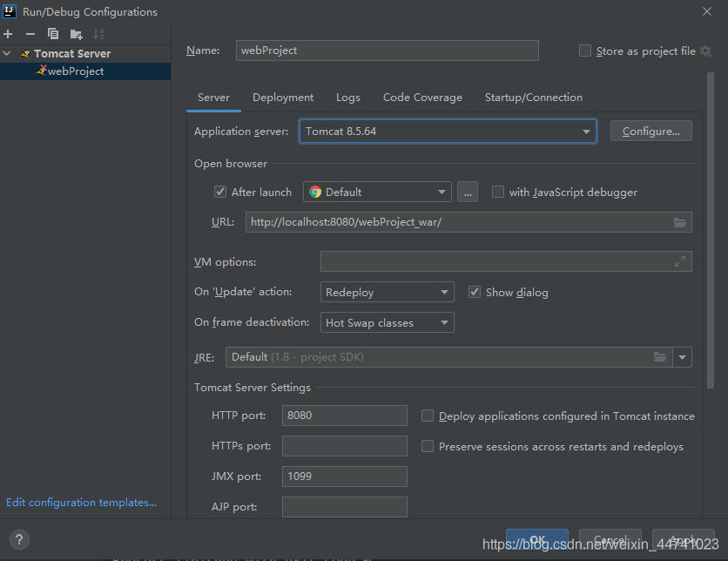Viewport: 728px width, 561px height.
Task: Click the URL input field
Action: point(468,222)
